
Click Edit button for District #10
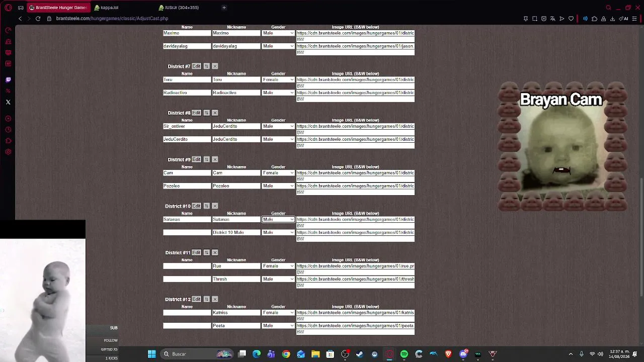(x=196, y=206)
